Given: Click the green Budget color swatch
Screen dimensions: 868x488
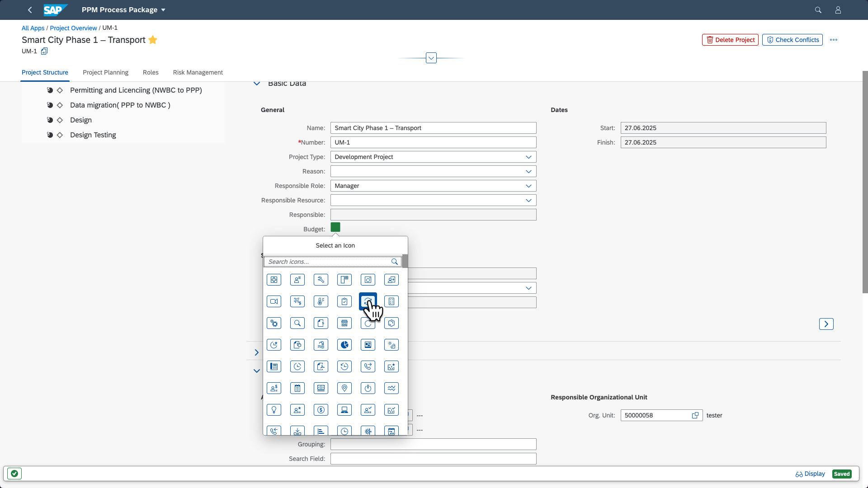Looking at the screenshot, I should click(335, 227).
